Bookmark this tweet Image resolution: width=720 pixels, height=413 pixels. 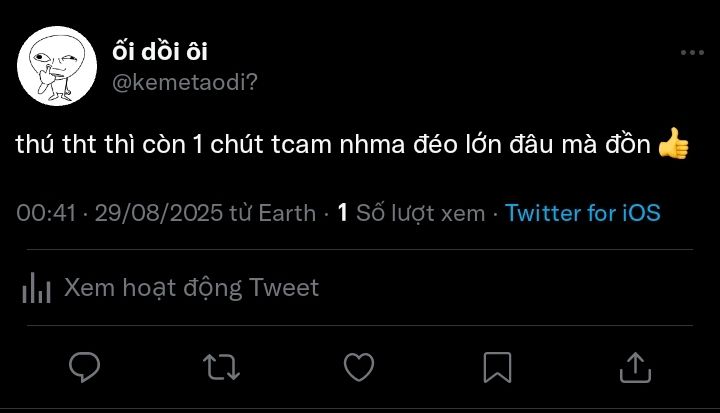click(x=497, y=366)
